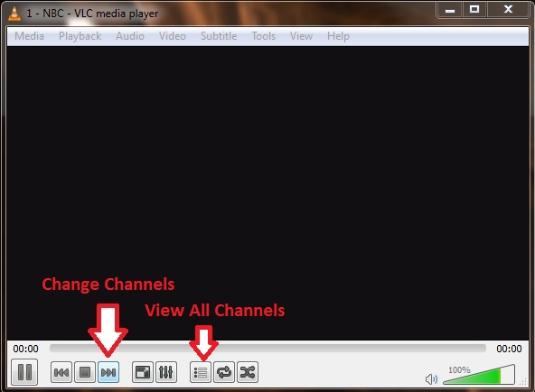Close the VLC media player window
This screenshot has width=535, height=392.
509,10
